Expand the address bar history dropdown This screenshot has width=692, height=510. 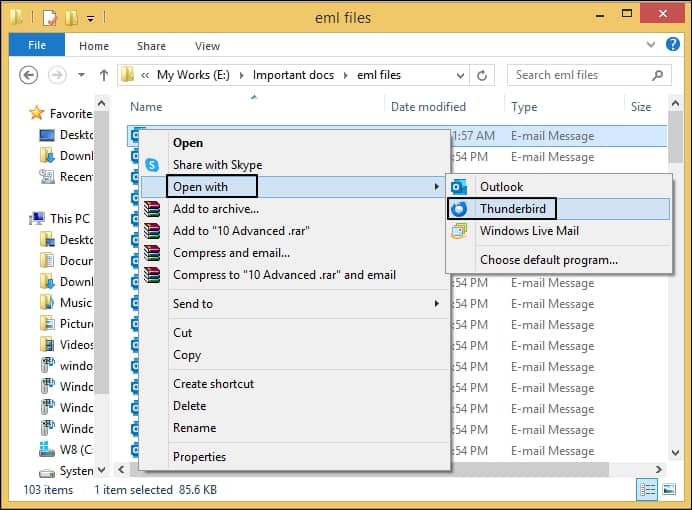[460, 75]
